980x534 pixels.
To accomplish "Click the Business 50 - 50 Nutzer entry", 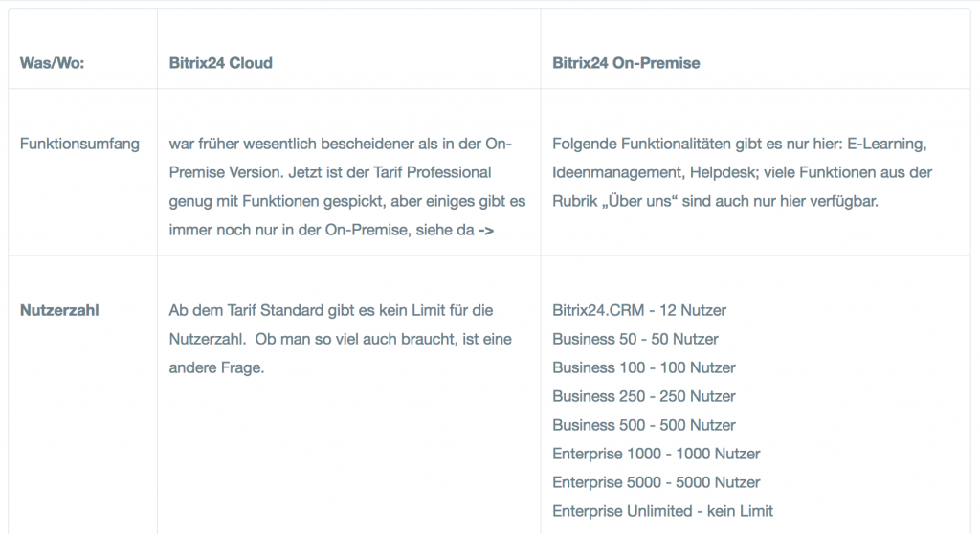I will (x=635, y=340).
